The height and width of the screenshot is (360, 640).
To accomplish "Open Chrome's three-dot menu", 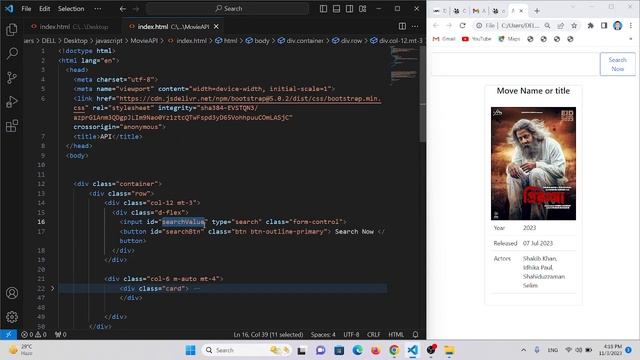I will point(631,25).
